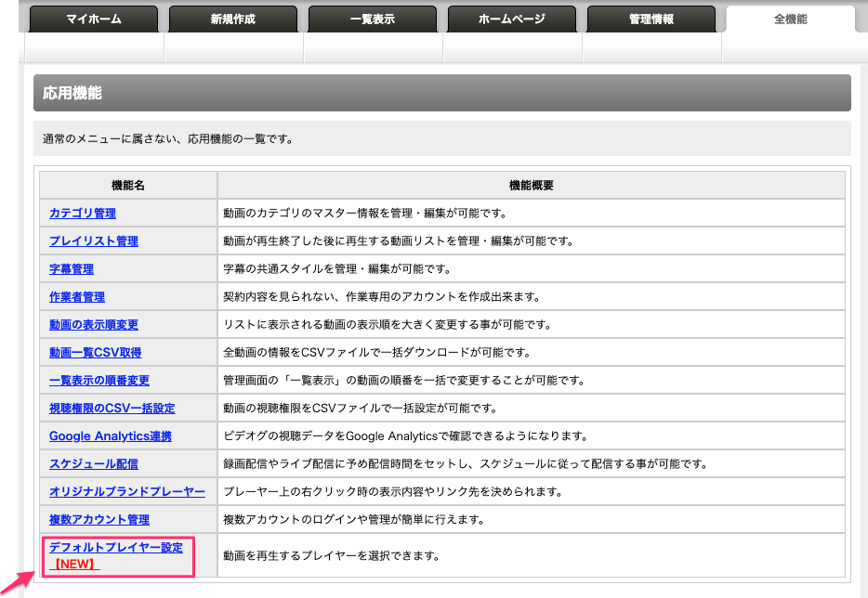Go to 複数アカウント管理 link
This screenshot has width=868, height=598.
(x=99, y=520)
